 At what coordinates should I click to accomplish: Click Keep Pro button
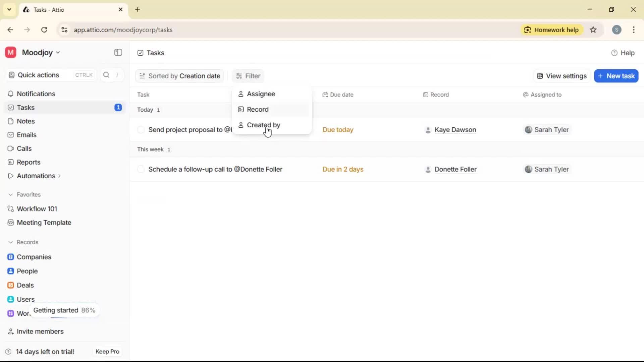(x=107, y=352)
